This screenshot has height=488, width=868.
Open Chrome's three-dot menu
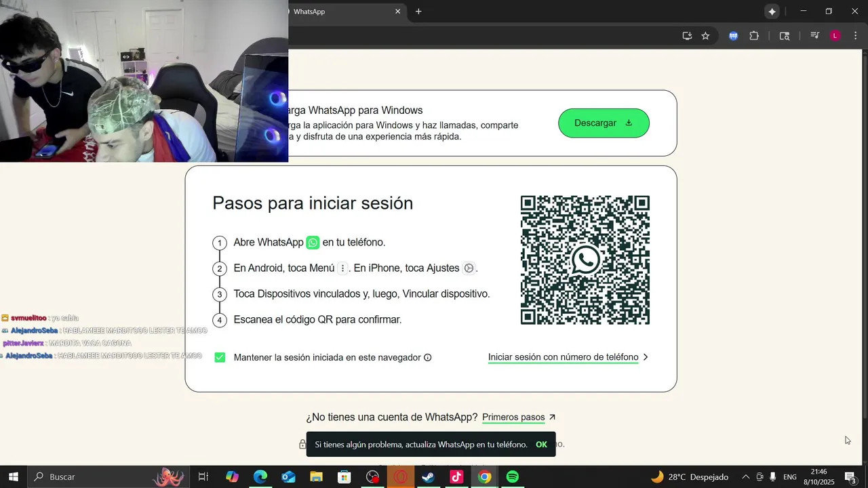point(855,36)
